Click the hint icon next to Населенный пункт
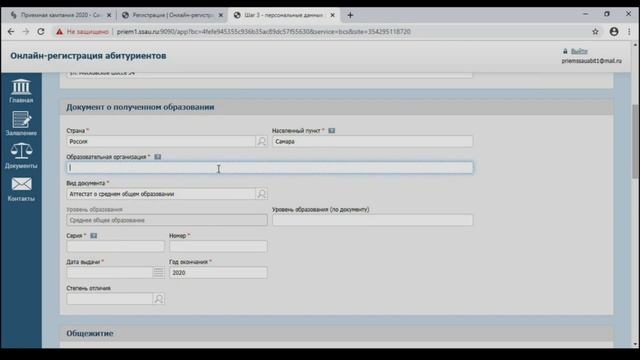Image resolution: width=640 pixels, height=360 pixels. tap(331, 131)
